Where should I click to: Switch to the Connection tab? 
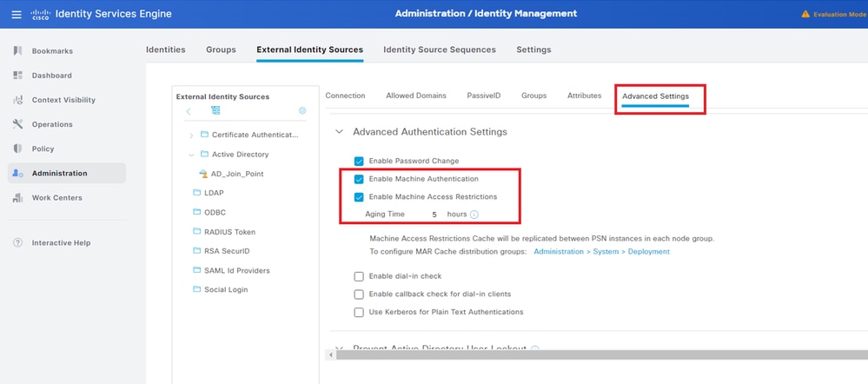tap(346, 96)
